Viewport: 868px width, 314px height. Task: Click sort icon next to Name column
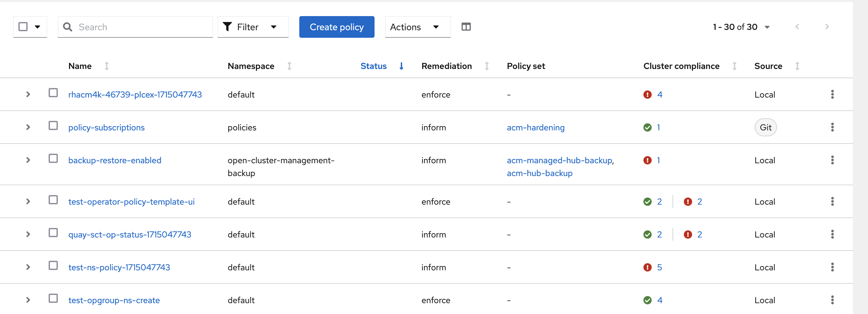coord(106,66)
